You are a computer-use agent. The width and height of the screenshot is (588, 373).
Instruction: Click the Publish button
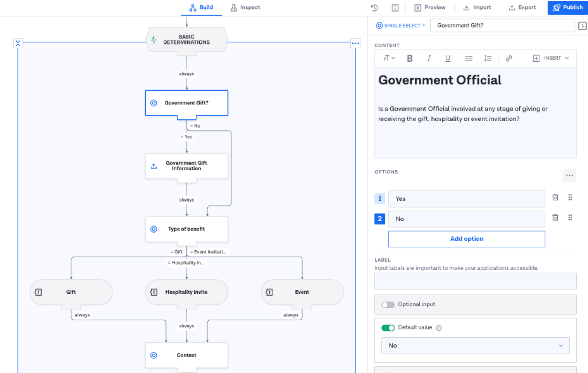568,7
